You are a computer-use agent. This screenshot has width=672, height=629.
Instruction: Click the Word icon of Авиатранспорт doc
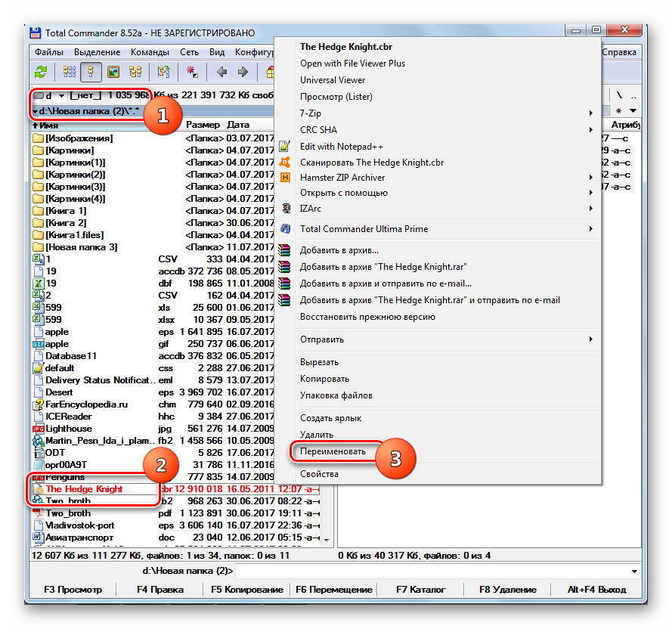click(x=39, y=538)
